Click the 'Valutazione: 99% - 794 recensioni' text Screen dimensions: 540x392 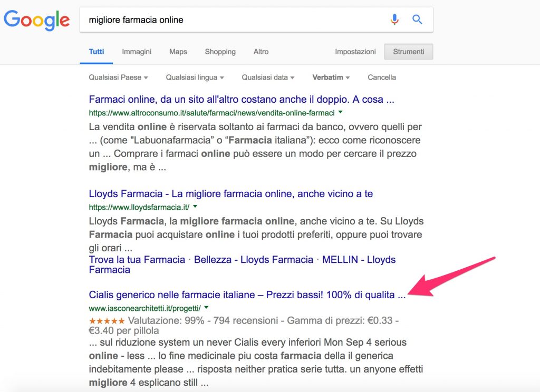tap(203, 320)
